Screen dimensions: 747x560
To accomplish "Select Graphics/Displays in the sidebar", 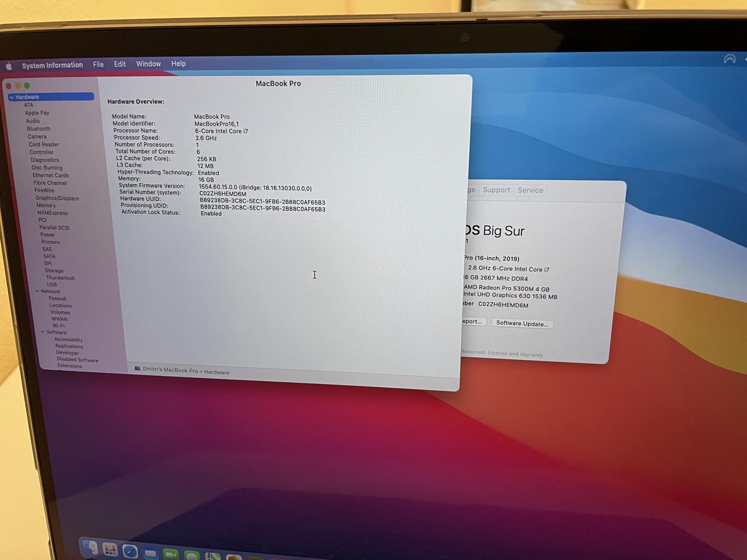I will coord(57,198).
